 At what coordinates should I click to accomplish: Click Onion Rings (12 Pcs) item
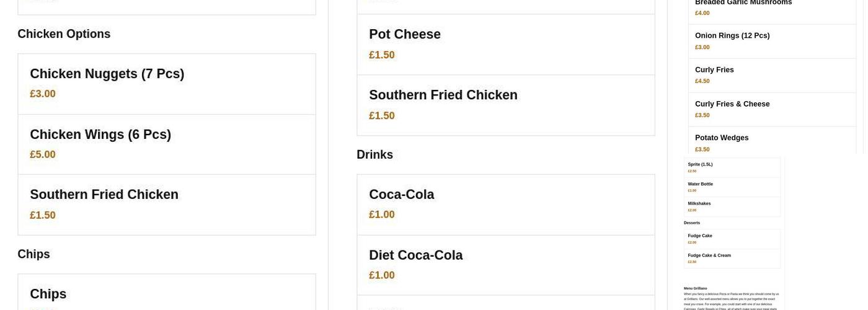coord(772,41)
